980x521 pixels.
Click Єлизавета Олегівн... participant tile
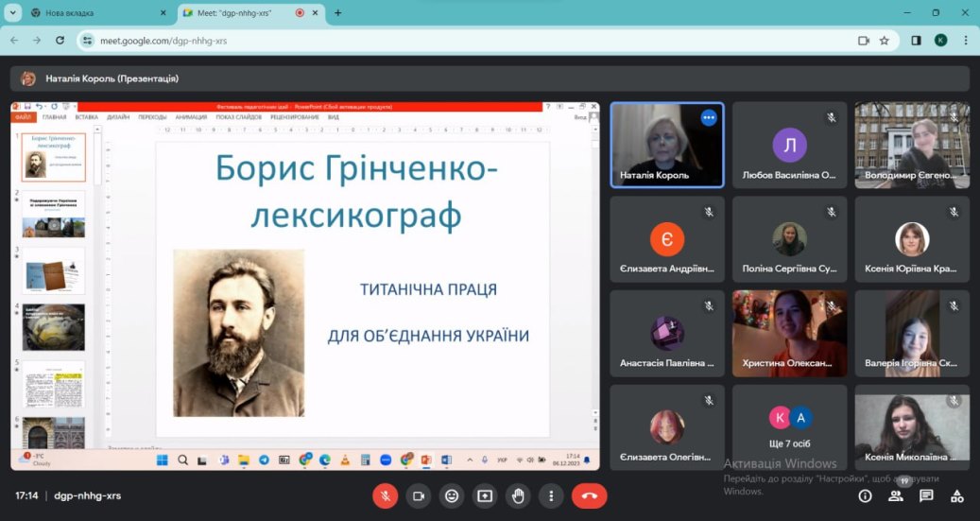667,427
